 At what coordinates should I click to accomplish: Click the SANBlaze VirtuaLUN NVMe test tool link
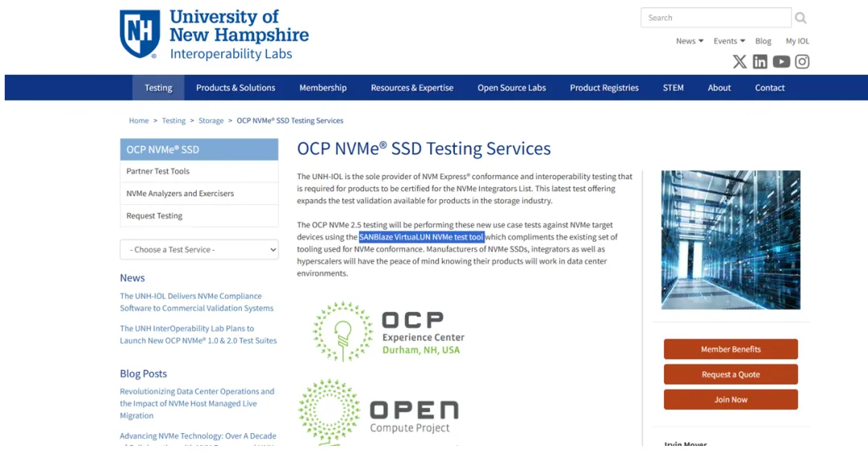click(x=422, y=237)
